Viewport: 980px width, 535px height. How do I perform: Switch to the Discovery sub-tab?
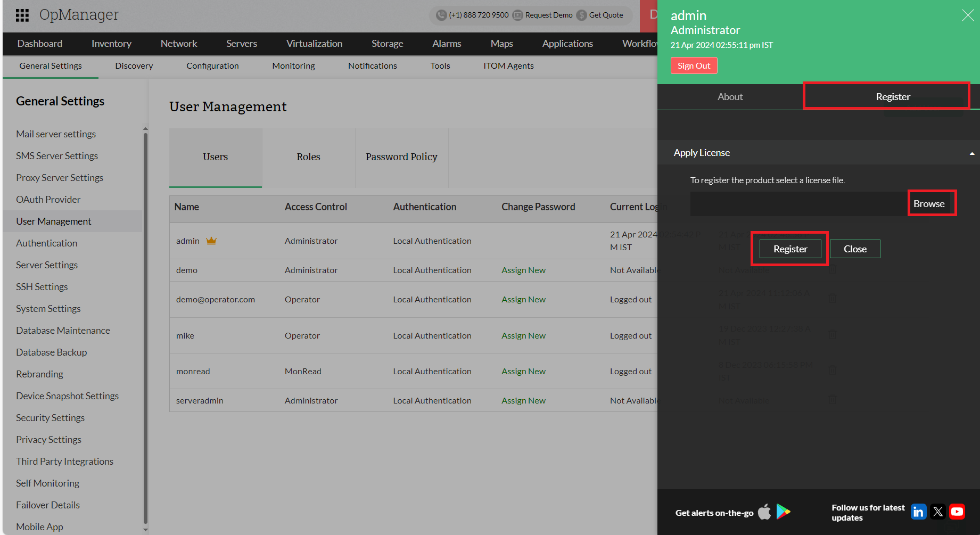[134, 66]
